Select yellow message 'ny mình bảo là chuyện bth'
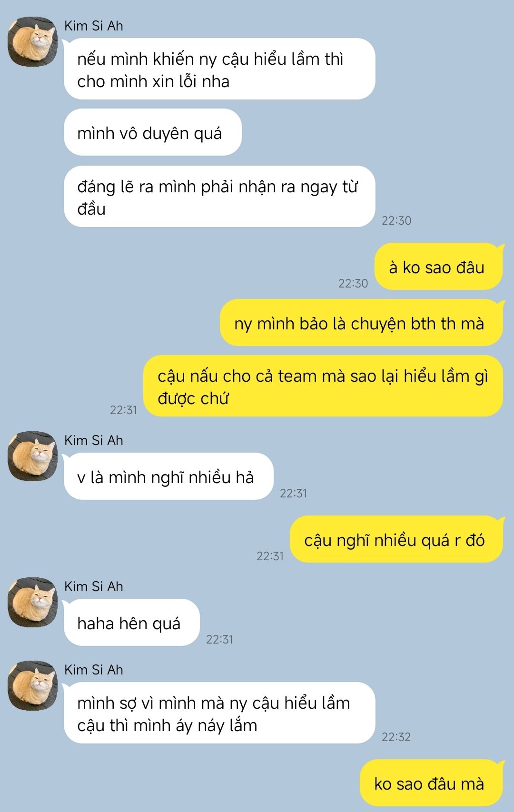 pos(361,323)
